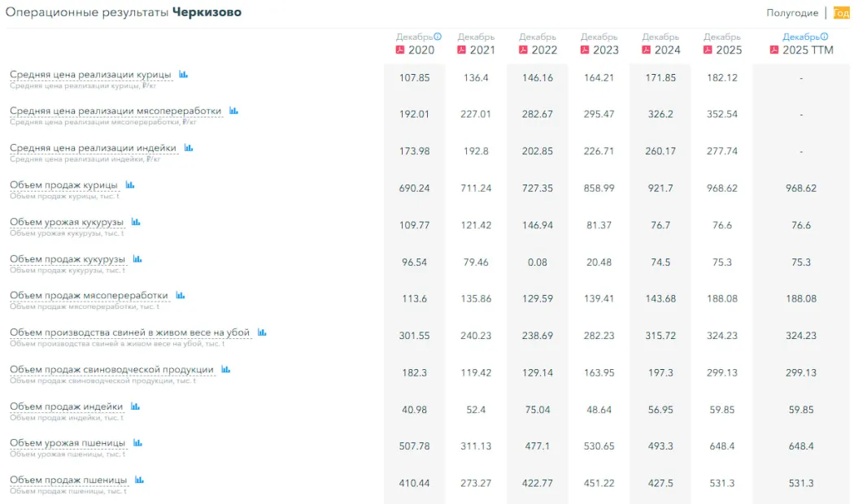854x504 pixels.
Task: Open chart icon for Объем продаж пшеницы
Action: click(x=139, y=480)
